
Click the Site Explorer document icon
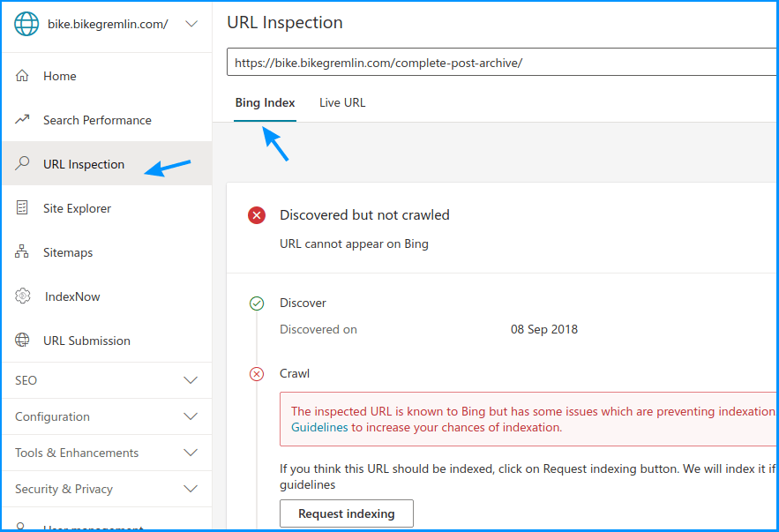click(x=22, y=207)
